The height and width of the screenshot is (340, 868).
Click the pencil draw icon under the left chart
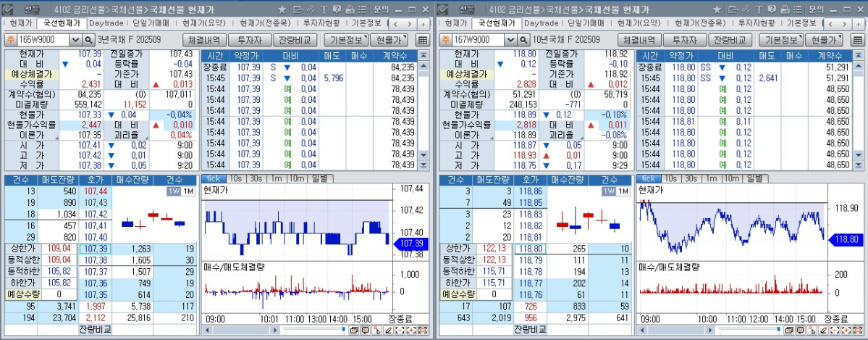pyautogui.click(x=389, y=331)
